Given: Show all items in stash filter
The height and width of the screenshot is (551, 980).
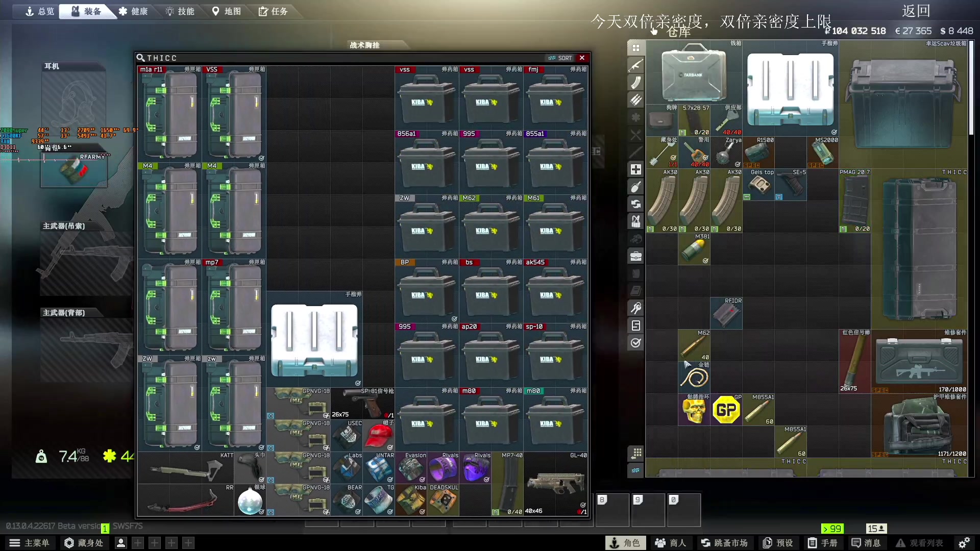Looking at the screenshot, I should click(635, 48).
